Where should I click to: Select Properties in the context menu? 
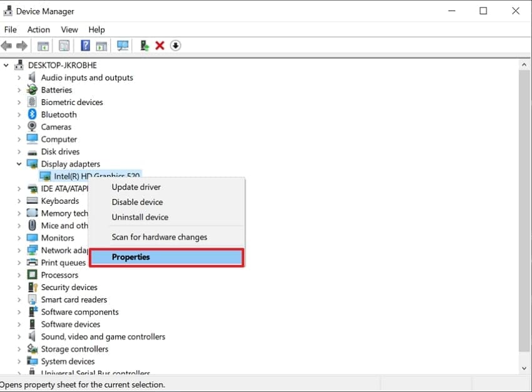166,257
